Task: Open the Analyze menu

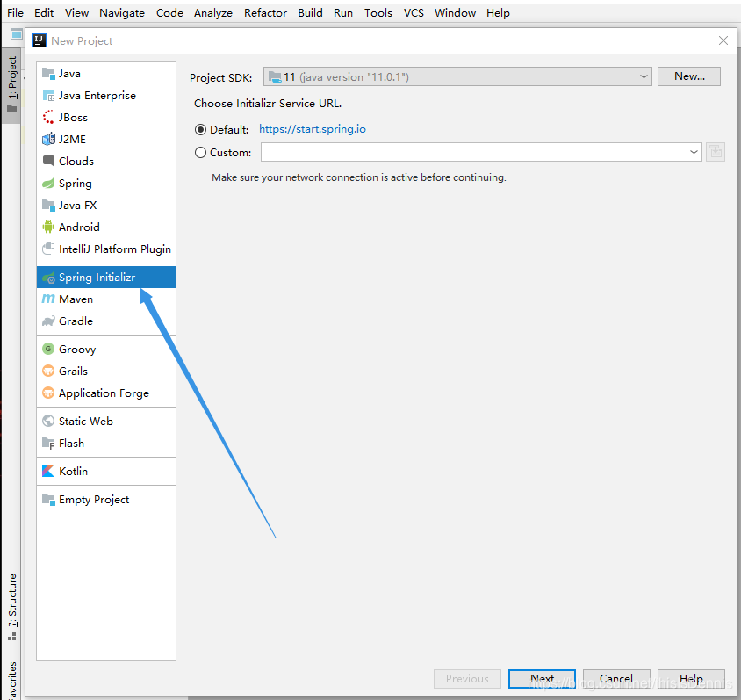Action: 213,13
